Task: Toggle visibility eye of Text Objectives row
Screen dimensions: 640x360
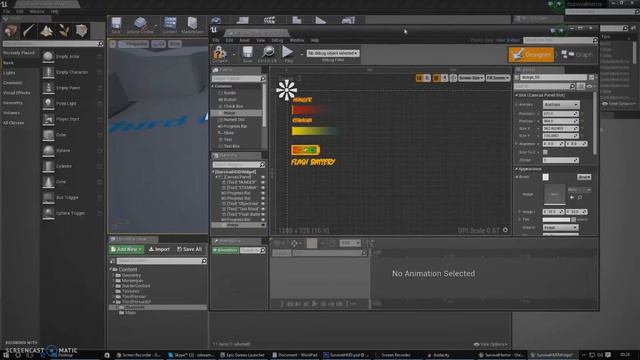Action: click(263, 204)
